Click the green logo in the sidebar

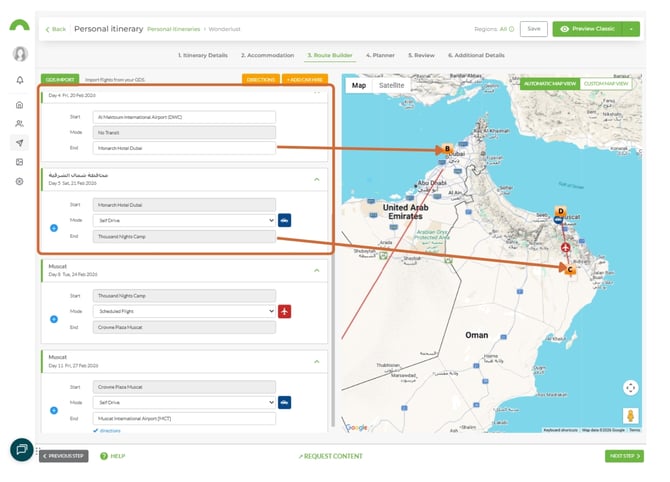(x=19, y=25)
